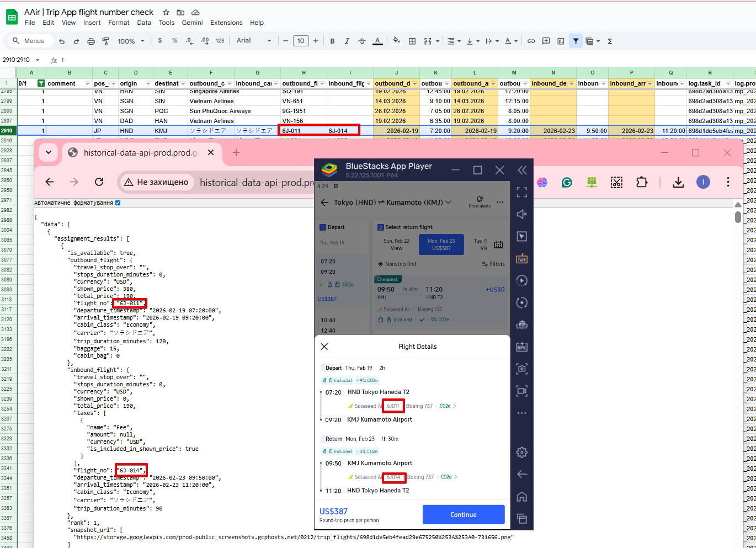Open the Format menu
Image resolution: width=756 pixels, height=548 pixels.
pyautogui.click(x=119, y=23)
